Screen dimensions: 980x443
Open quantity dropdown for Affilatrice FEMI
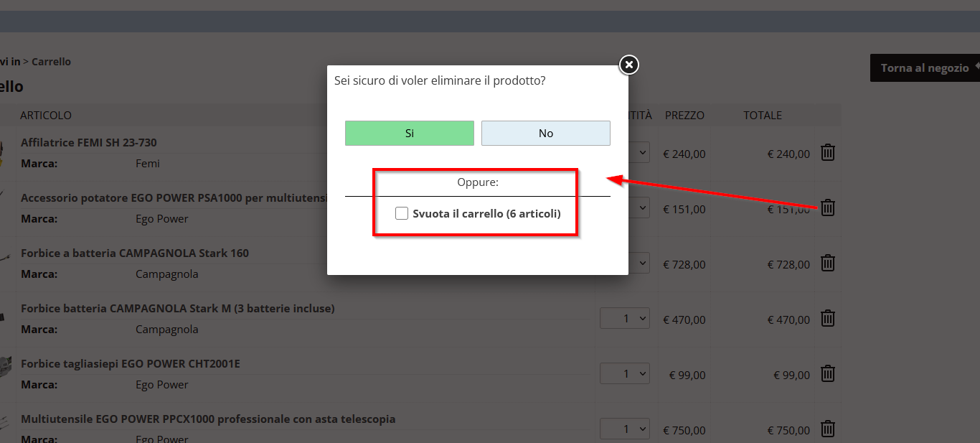(638, 152)
